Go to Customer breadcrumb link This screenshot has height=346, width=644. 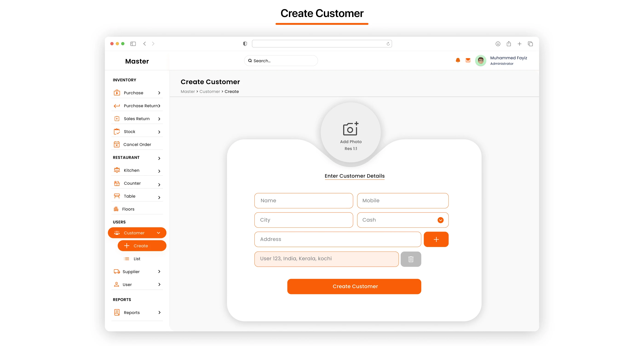[x=210, y=92]
